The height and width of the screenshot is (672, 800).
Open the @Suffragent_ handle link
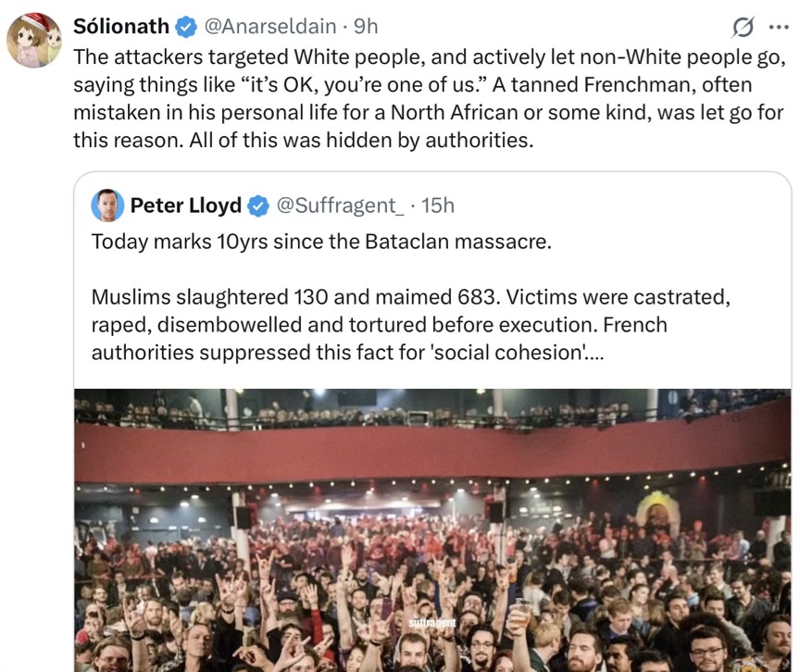point(340,205)
